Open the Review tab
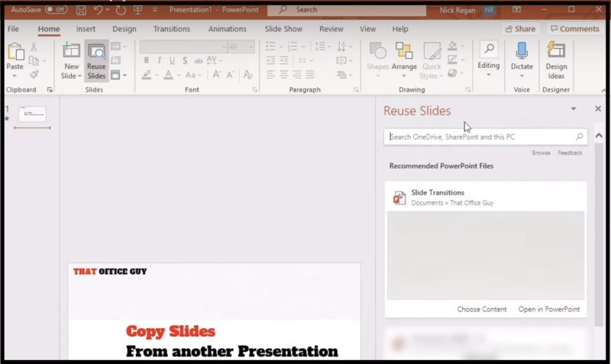Screen dimensions: 611x364 (331, 29)
